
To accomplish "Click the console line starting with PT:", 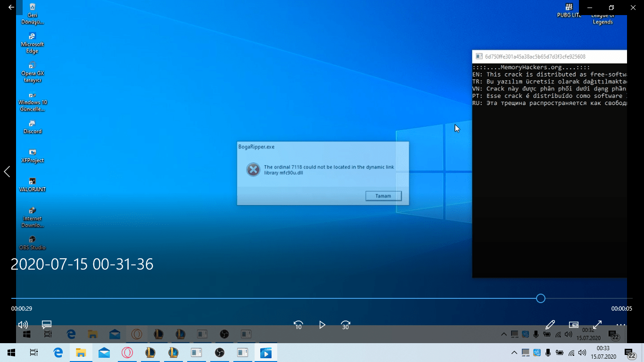I will click(x=550, y=96).
